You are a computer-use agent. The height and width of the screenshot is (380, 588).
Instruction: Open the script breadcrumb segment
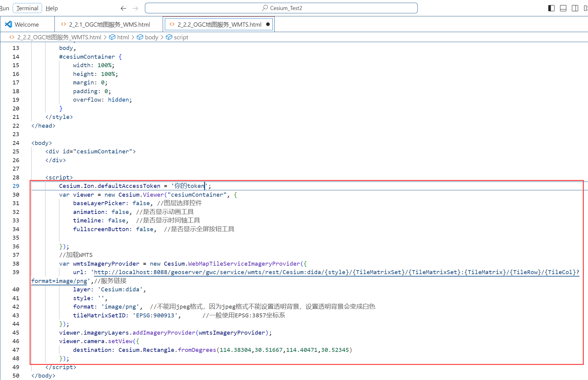181,37
